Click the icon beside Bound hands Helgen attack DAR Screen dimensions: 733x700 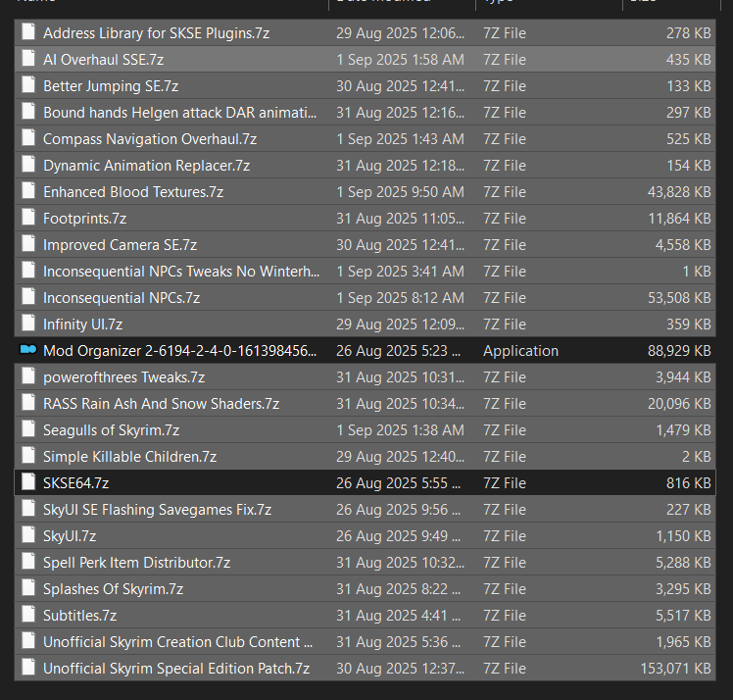[28, 112]
